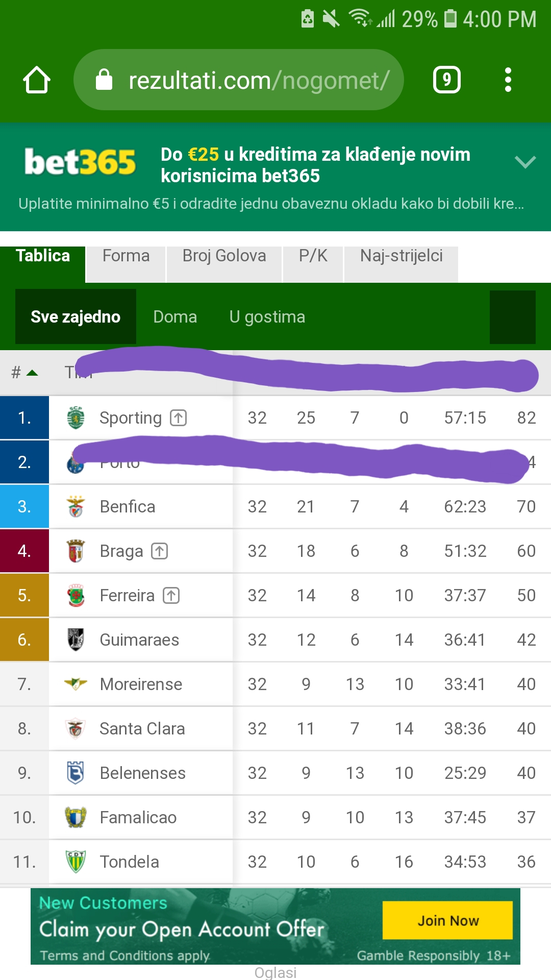Tap the Braga club crest
The image size is (551, 980).
[76, 551]
